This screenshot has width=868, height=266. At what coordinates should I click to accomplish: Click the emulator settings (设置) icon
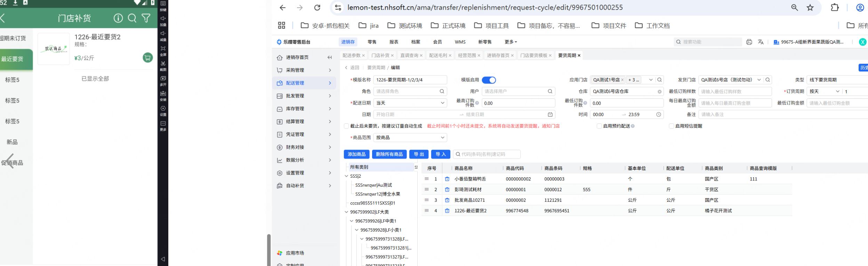pos(163,108)
